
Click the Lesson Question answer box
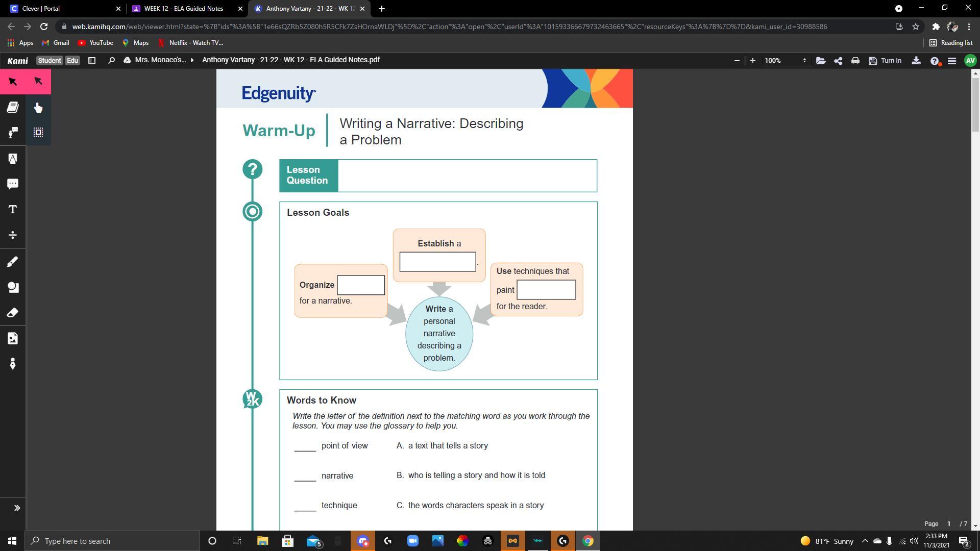coord(467,176)
